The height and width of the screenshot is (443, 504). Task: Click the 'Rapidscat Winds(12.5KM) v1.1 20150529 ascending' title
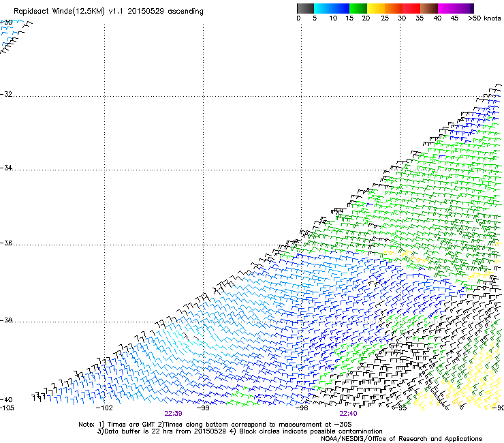108,12
